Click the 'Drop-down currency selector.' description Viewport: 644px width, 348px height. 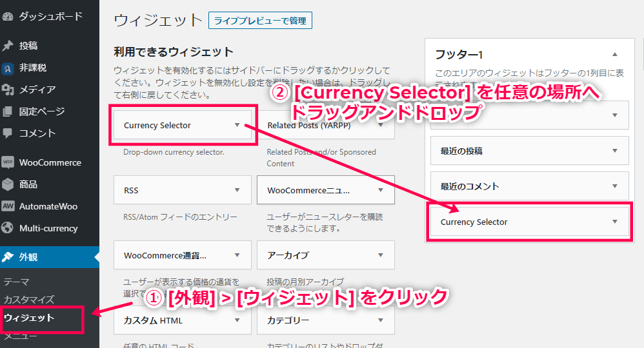coord(174,152)
